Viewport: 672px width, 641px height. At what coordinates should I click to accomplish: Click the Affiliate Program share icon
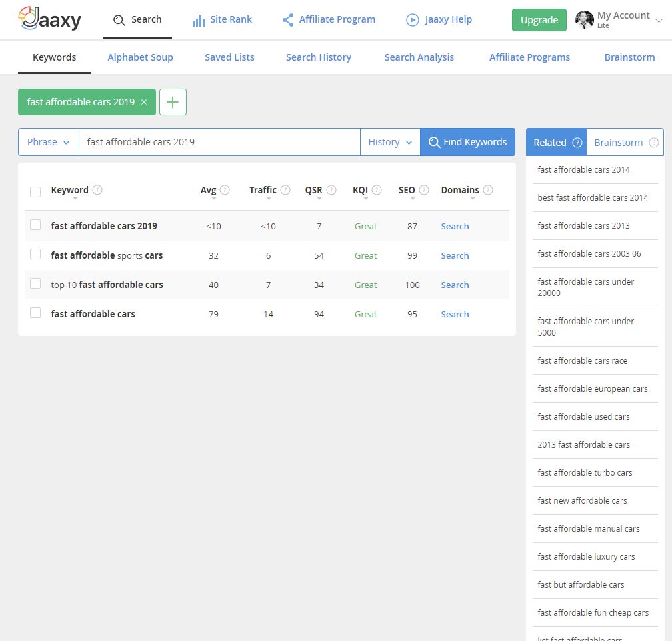[x=288, y=20]
